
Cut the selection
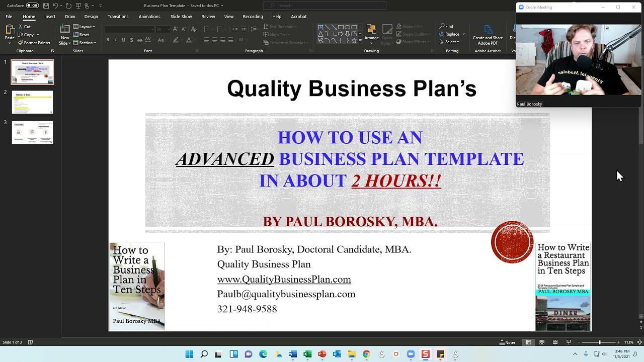tap(24, 27)
